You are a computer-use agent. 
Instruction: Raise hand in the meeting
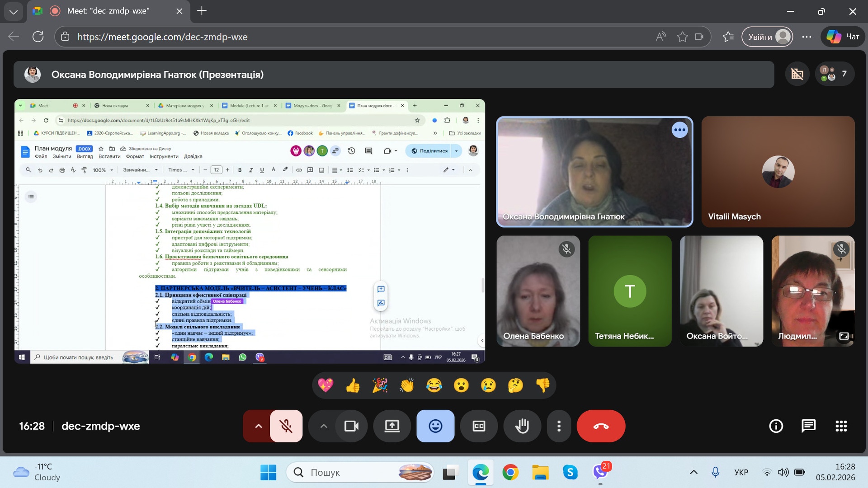click(522, 426)
